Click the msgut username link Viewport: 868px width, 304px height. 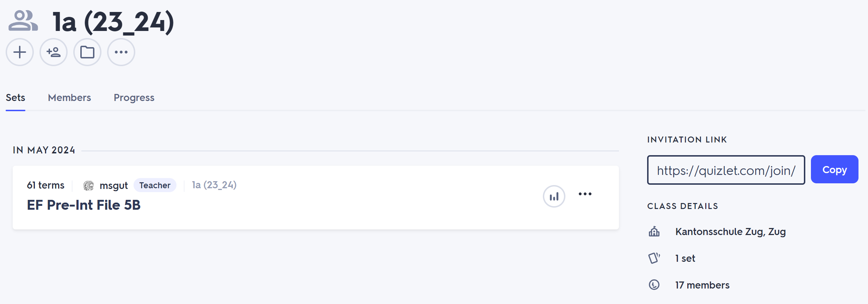point(113,185)
